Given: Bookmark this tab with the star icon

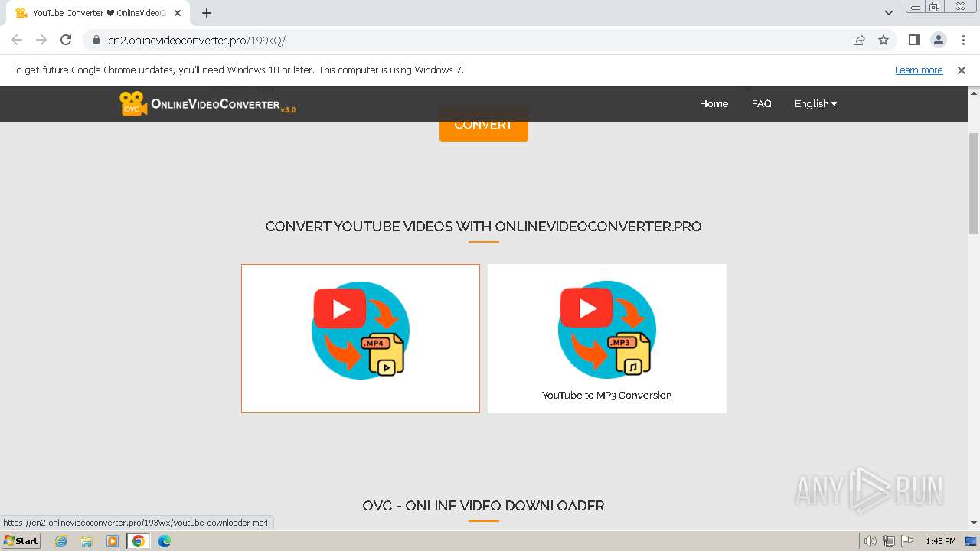Looking at the screenshot, I should (x=884, y=40).
